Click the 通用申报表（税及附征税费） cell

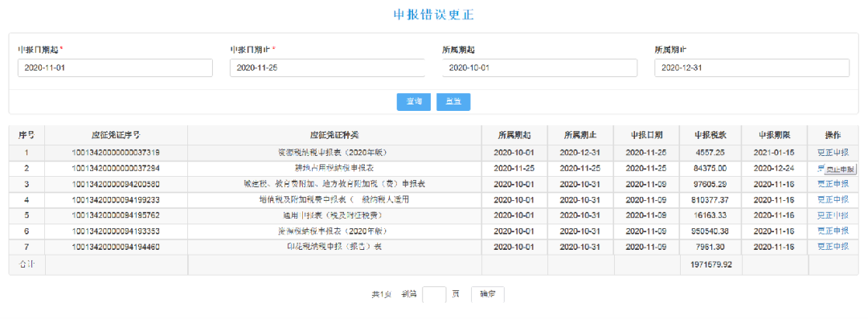(x=335, y=215)
